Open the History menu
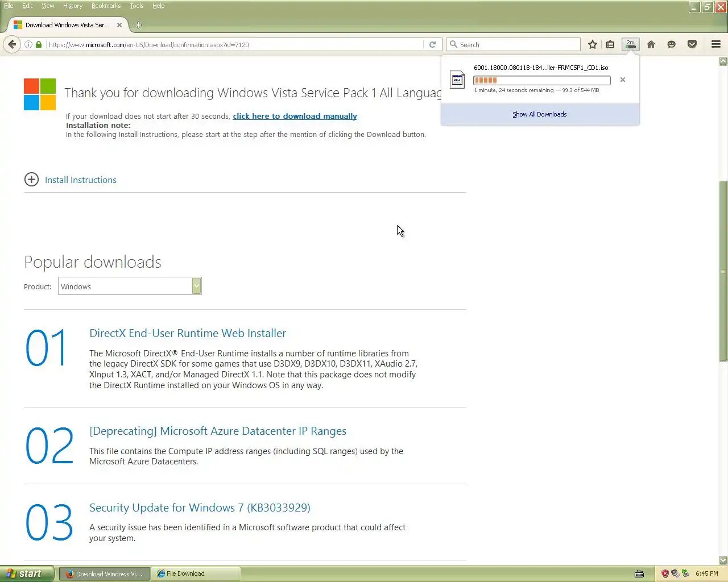This screenshot has height=582, width=728. coord(73,6)
